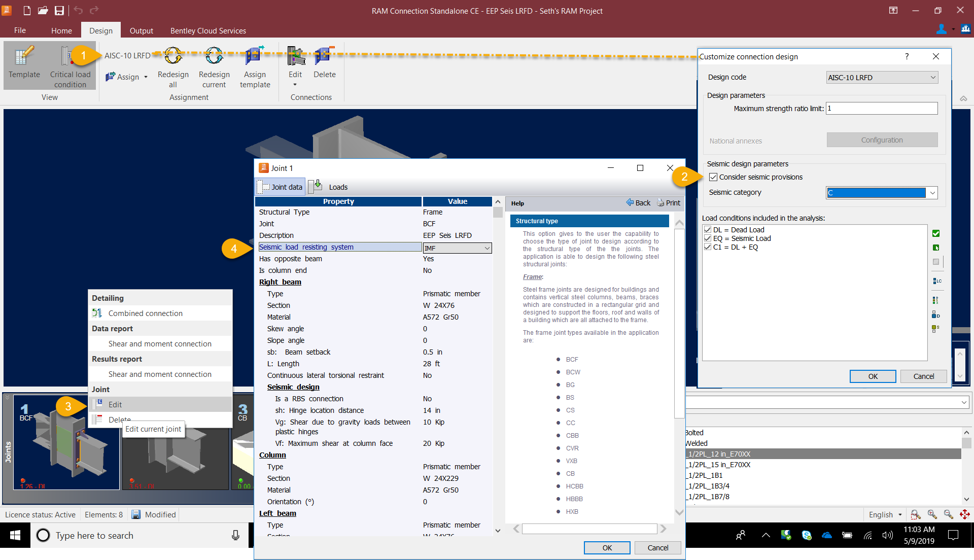Select the Delete connections tool

[x=324, y=62]
